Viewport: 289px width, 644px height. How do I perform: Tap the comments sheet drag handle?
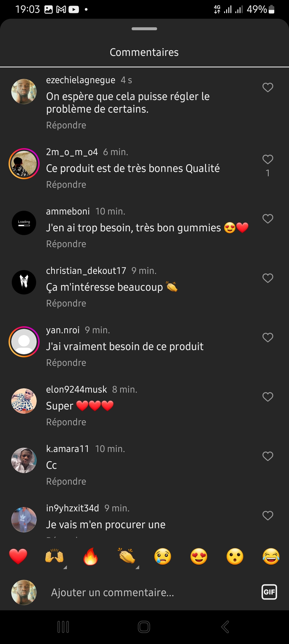144,29
